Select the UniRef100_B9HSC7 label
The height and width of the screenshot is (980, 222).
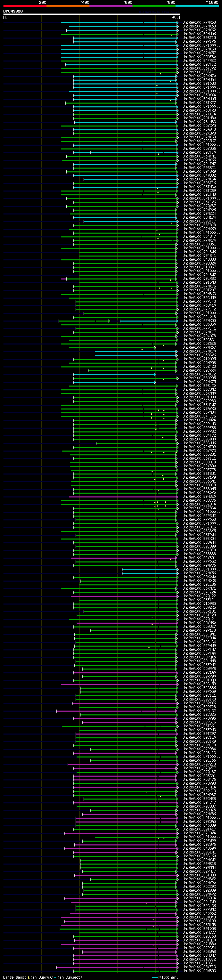click(x=199, y=932)
